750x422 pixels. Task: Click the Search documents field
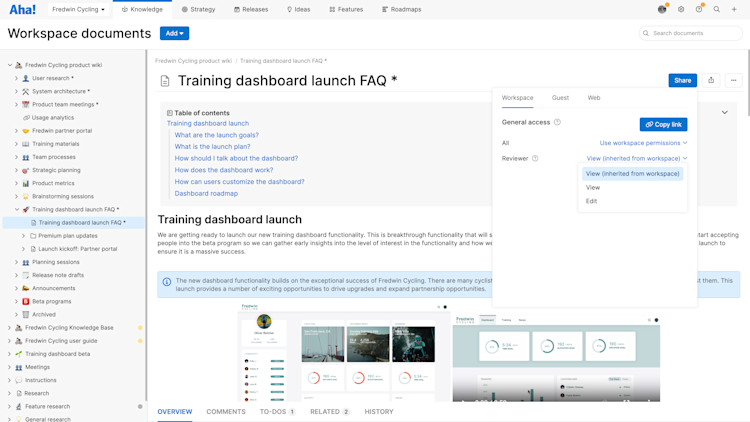pos(690,33)
